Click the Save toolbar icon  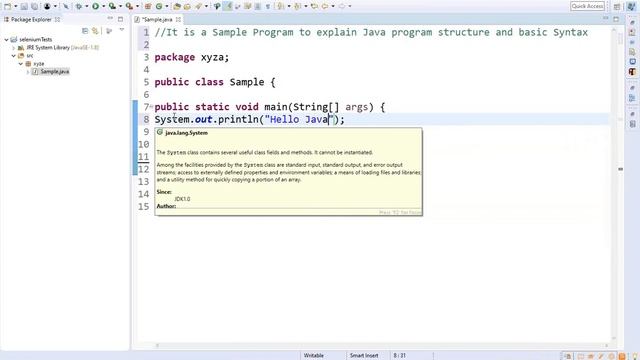(24, 6)
